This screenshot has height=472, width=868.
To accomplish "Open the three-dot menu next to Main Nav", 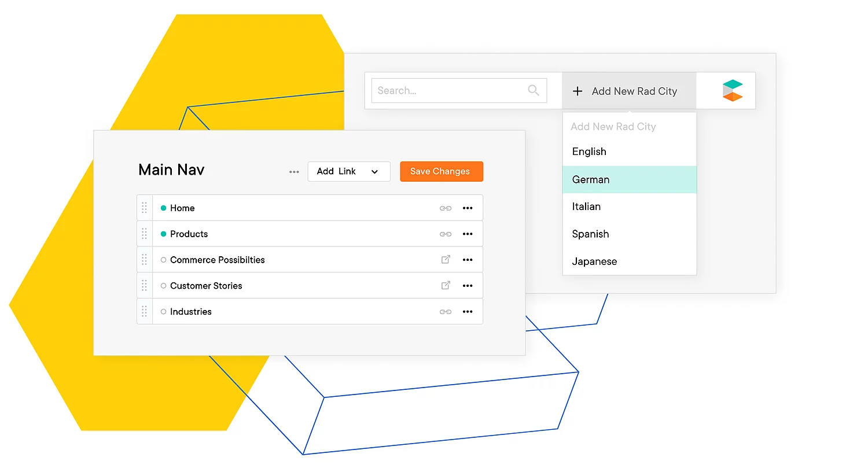I will click(x=294, y=171).
